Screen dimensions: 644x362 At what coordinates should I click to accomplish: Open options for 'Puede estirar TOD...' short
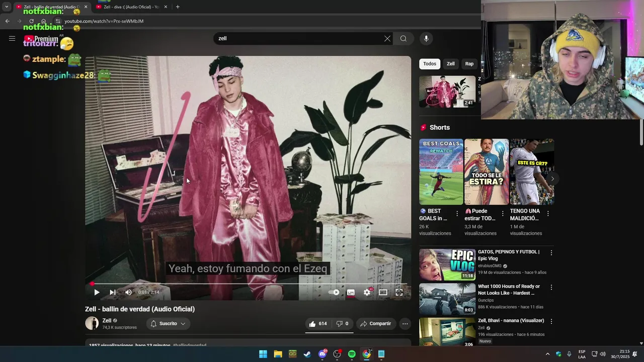click(502, 214)
